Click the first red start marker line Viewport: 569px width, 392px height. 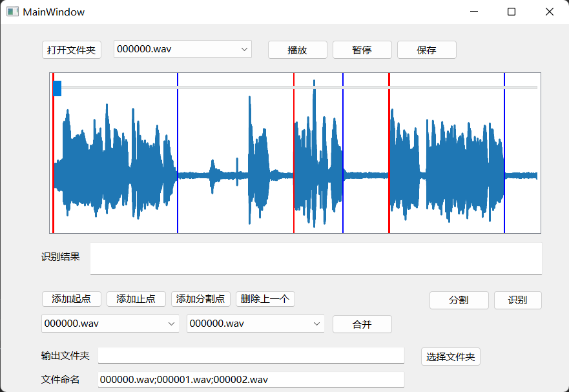tap(54, 153)
